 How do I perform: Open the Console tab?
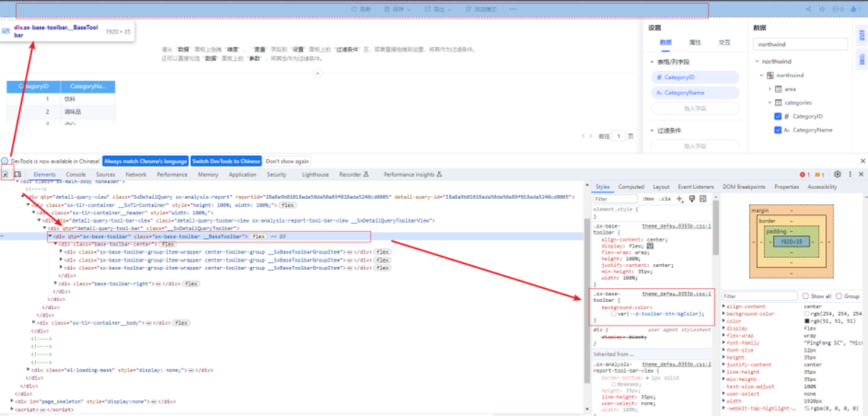(76, 174)
